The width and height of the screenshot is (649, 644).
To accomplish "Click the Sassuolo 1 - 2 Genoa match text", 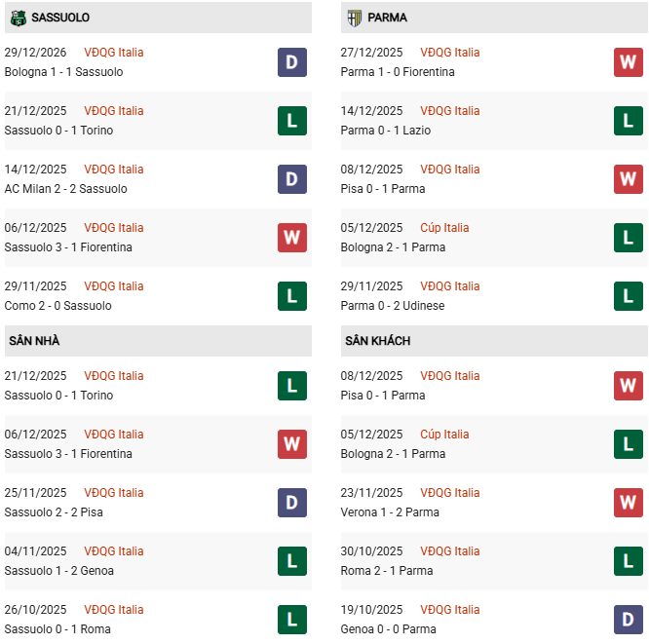I will coord(59,571).
